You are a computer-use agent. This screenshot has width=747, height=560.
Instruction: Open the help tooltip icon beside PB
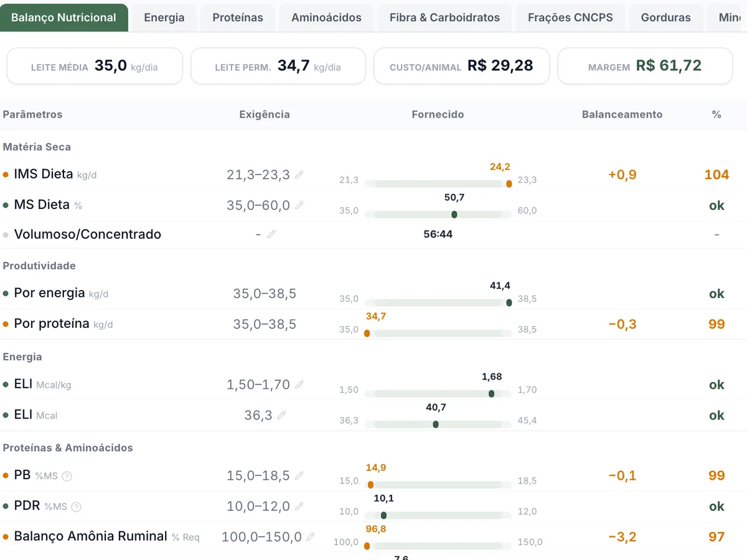click(67, 477)
